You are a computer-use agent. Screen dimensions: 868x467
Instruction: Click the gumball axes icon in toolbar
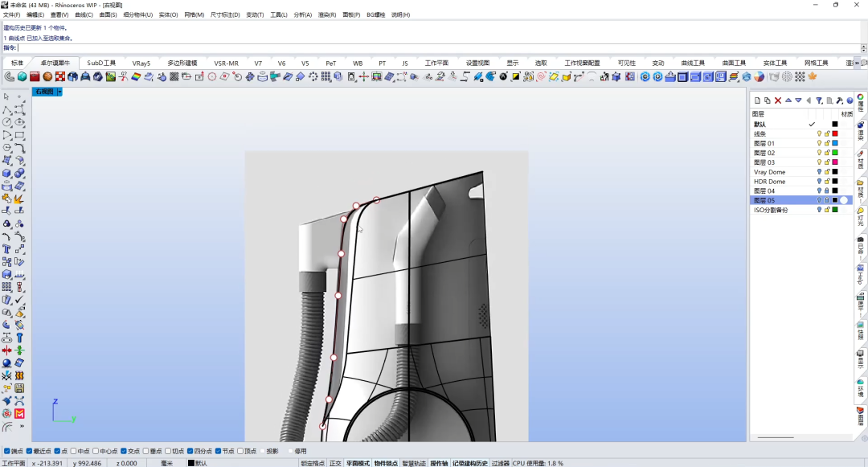[364, 77]
